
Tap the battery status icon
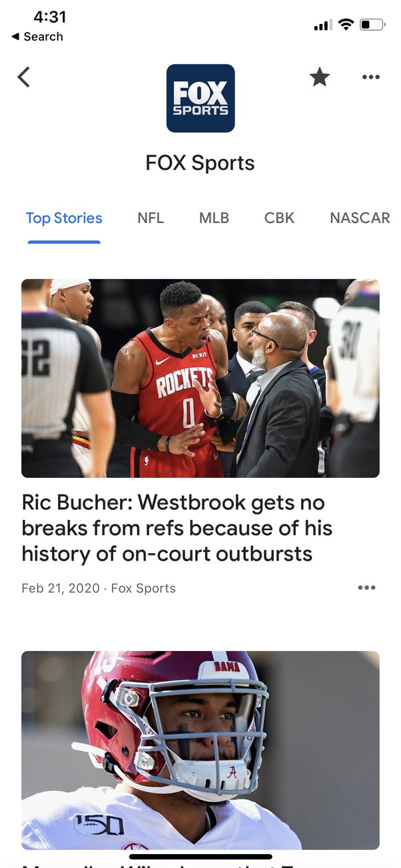point(372,25)
